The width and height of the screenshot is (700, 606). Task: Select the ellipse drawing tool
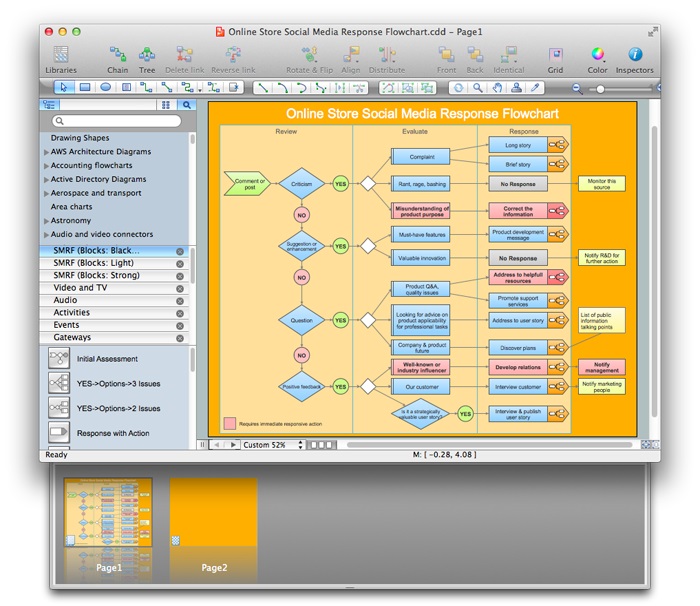pyautogui.click(x=105, y=88)
